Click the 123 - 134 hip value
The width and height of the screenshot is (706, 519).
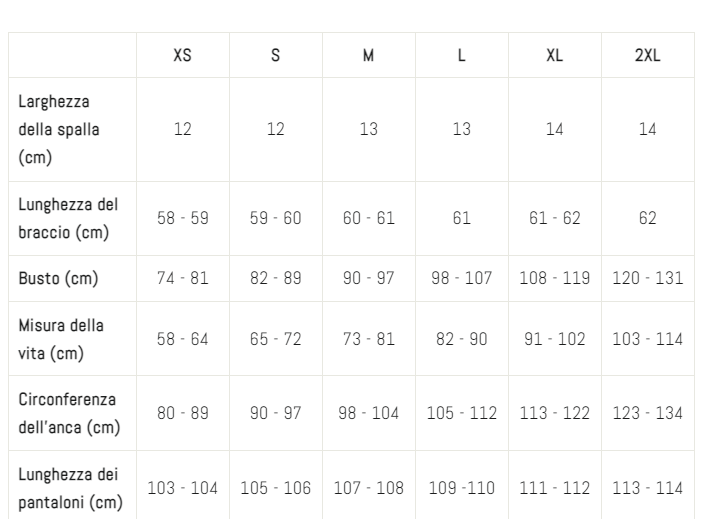647,413
